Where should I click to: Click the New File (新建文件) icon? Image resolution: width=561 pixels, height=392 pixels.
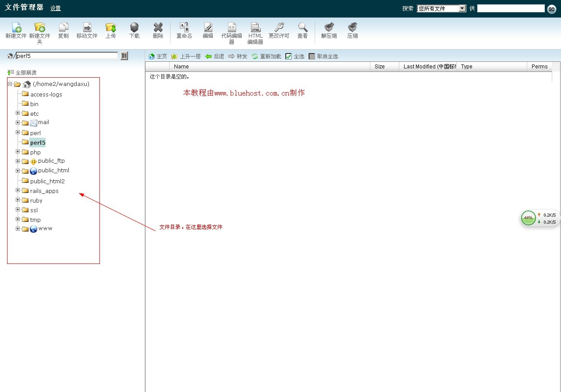pyautogui.click(x=16, y=28)
